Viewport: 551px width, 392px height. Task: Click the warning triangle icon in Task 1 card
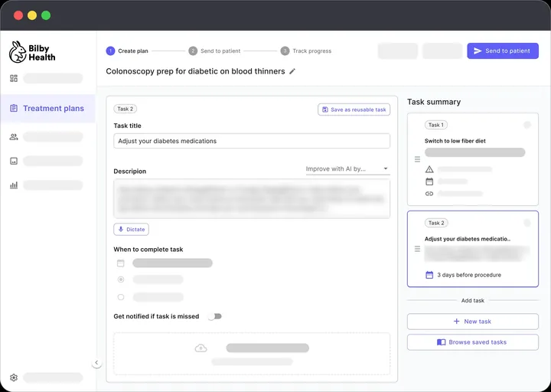(429, 169)
